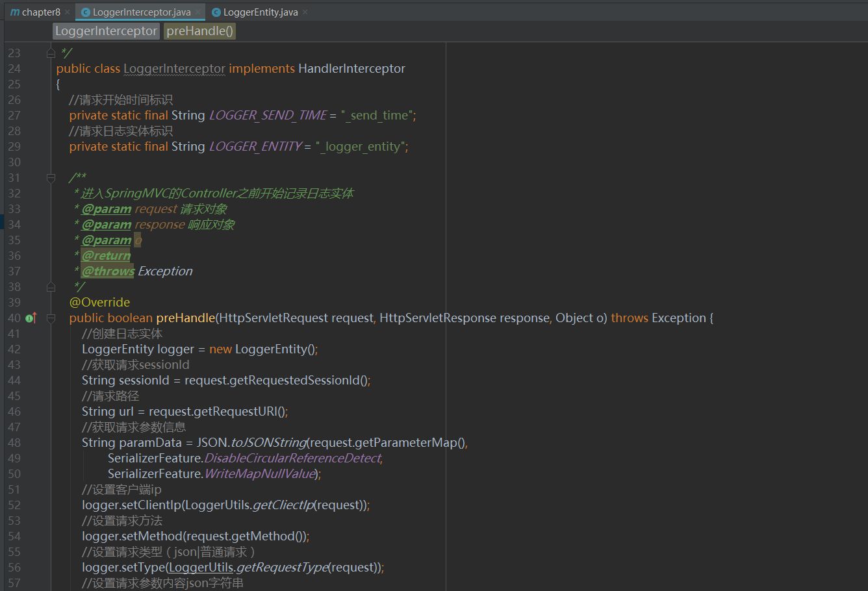Select the preHandle() breadcrumb
Screen dimensions: 868x591
(x=199, y=31)
